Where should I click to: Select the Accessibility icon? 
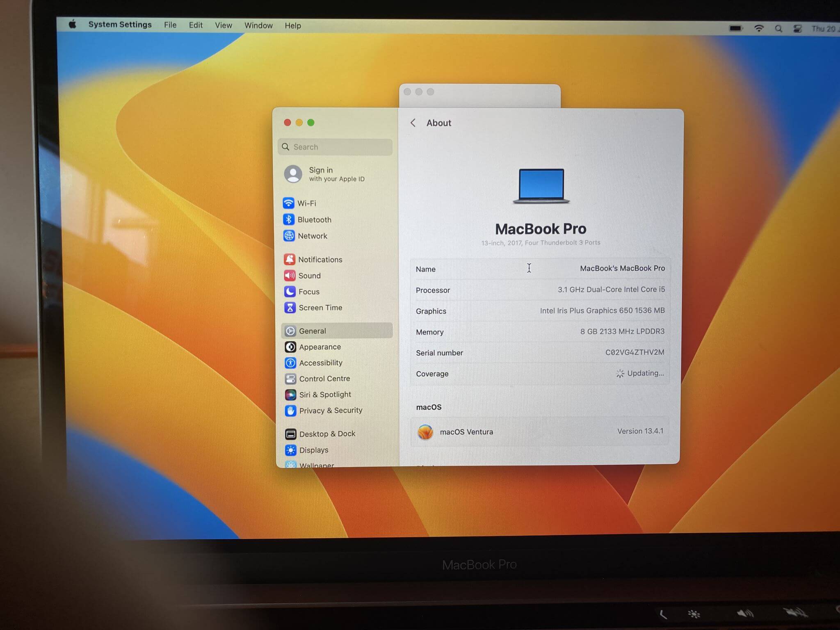290,363
